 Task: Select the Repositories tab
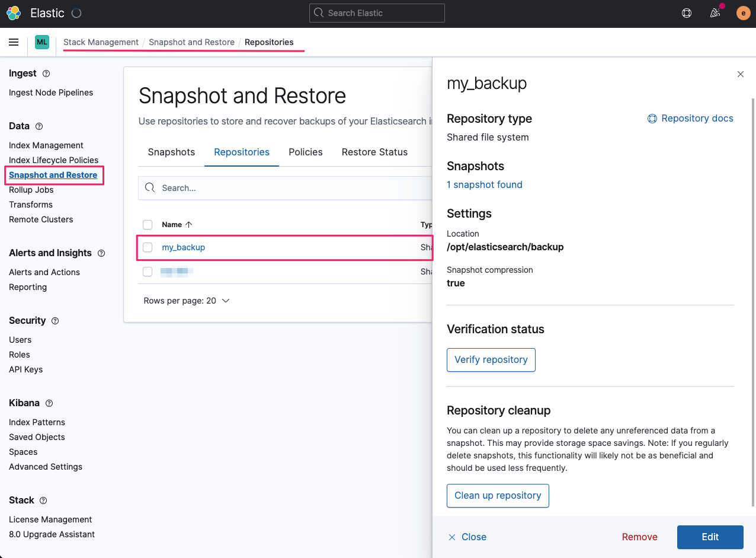point(242,152)
